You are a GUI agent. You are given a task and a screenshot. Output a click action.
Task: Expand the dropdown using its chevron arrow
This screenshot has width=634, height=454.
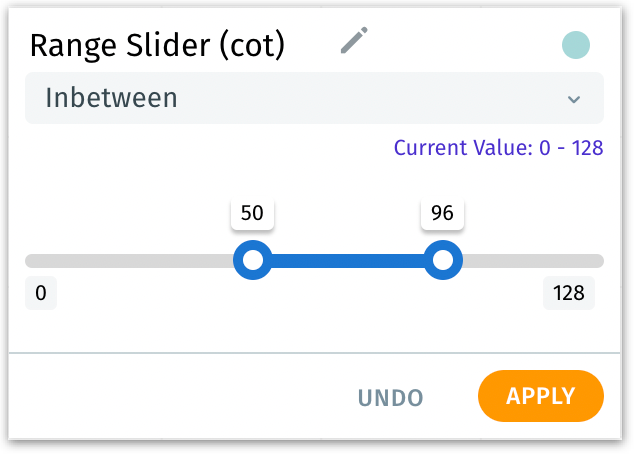[x=573, y=99]
